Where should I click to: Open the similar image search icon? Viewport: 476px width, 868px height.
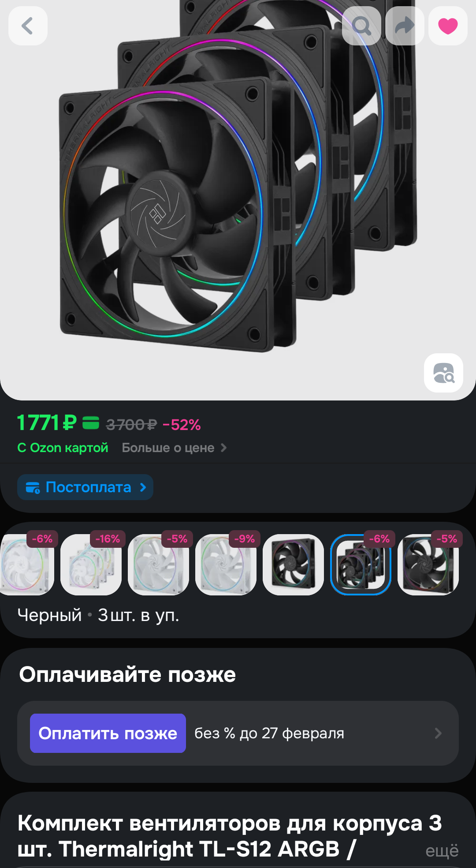[443, 373]
